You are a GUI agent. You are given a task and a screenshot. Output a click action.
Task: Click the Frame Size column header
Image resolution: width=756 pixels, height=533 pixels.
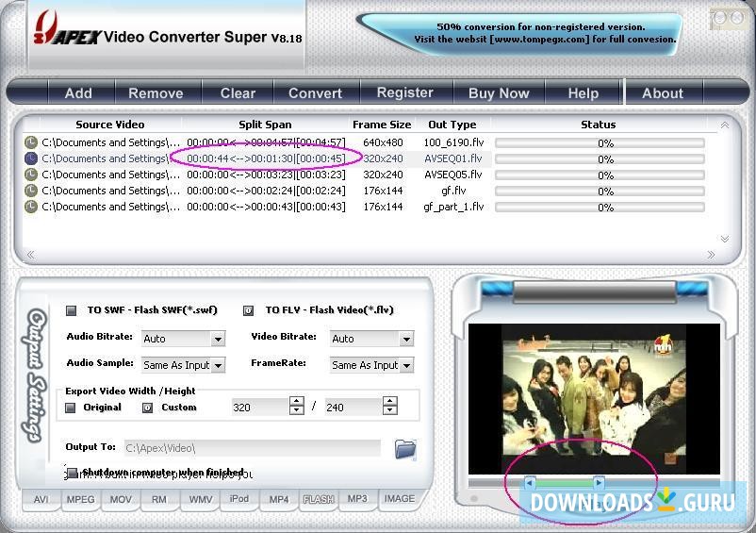pyautogui.click(x=382, y=125)
